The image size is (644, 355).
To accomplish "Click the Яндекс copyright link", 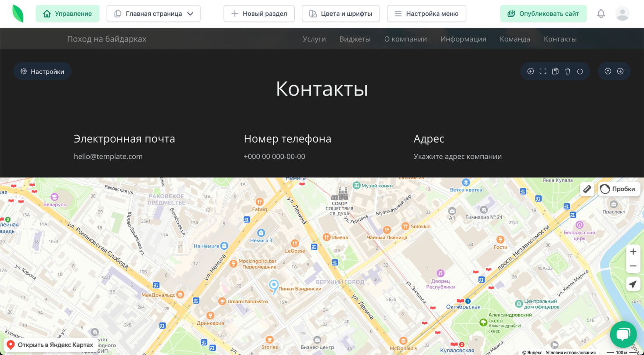I will click(532, 352).
